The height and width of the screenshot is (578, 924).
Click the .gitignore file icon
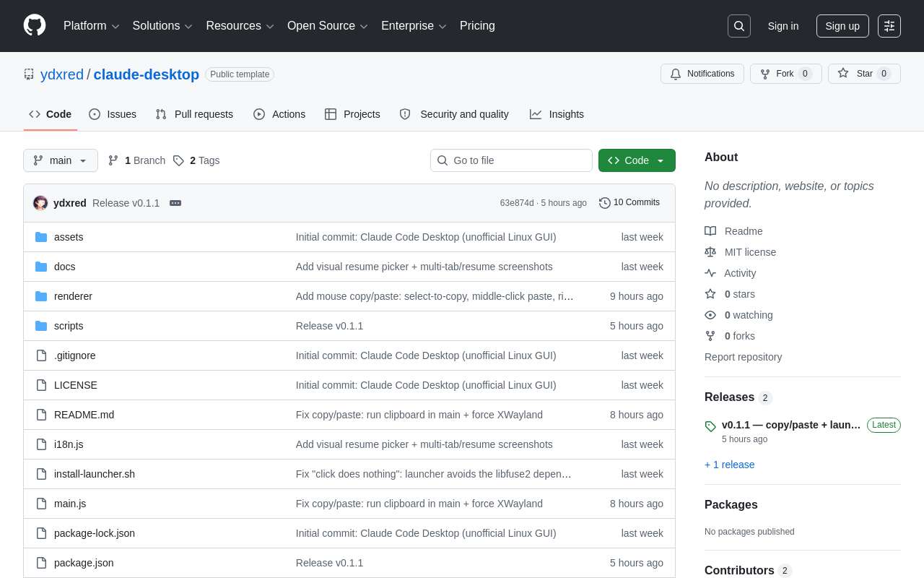pos(41,355)
